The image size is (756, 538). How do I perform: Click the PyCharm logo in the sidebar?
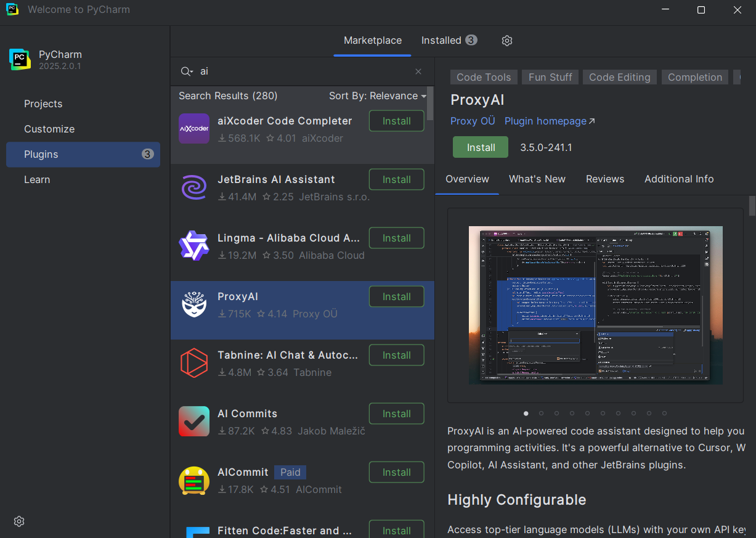[x=20, y=59]
